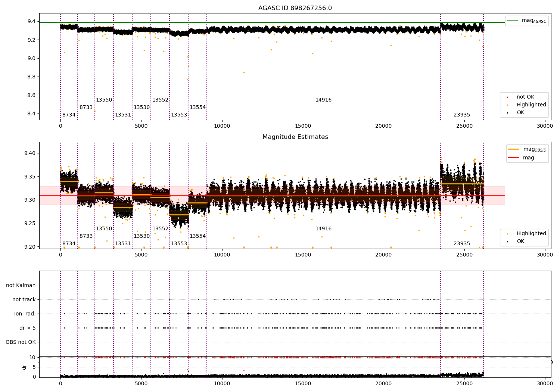Click obsid label 13553 in Magnitude Estimates plot
The image size is (560, 392).
point(179,244)
